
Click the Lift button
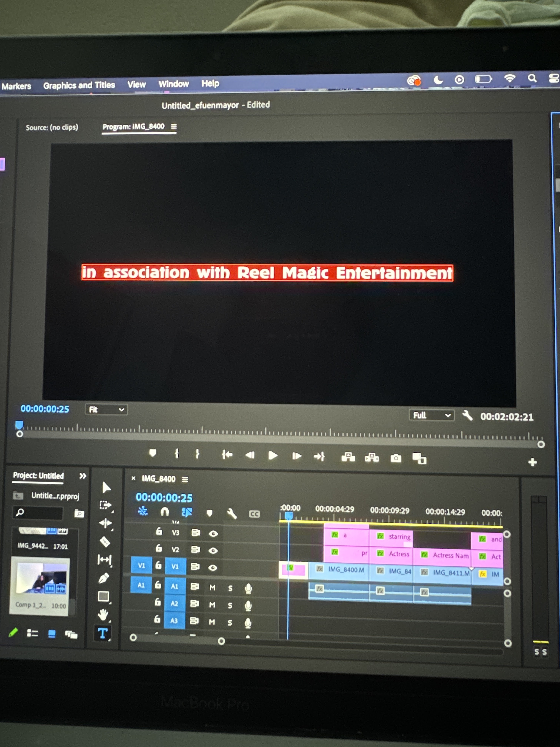coord(348,457)
